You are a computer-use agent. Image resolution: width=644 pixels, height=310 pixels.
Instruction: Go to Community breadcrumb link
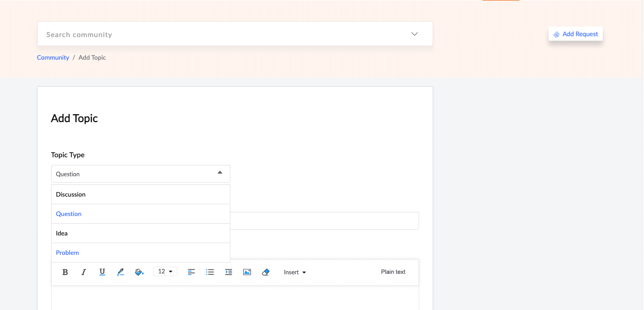tap(53, 57)
